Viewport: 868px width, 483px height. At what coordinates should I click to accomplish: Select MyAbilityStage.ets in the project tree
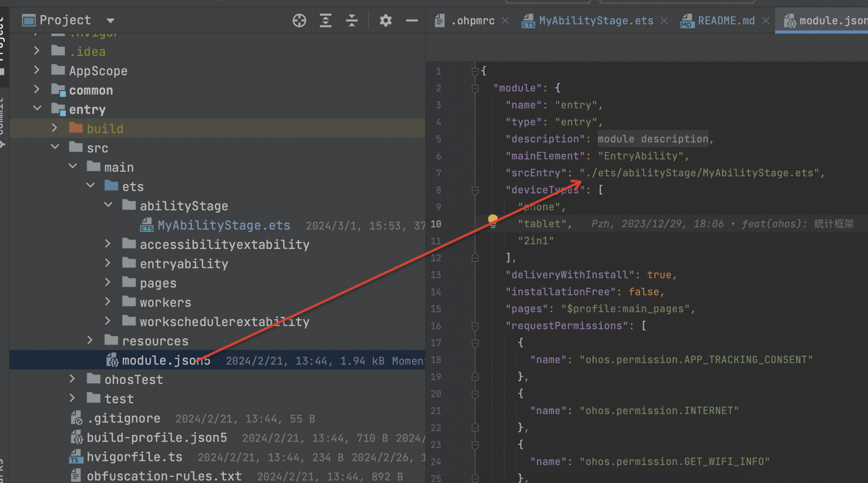pyautogui.click(x=224, y=225)
